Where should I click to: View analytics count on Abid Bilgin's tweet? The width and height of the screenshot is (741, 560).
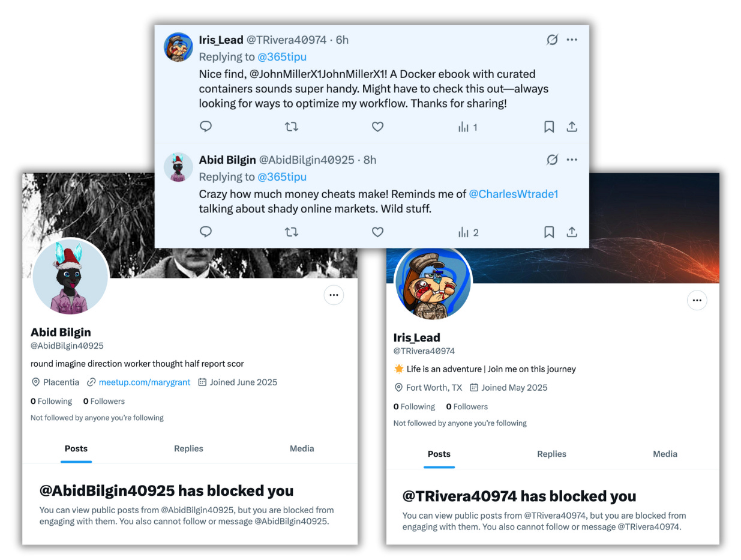tap(468, 232)
